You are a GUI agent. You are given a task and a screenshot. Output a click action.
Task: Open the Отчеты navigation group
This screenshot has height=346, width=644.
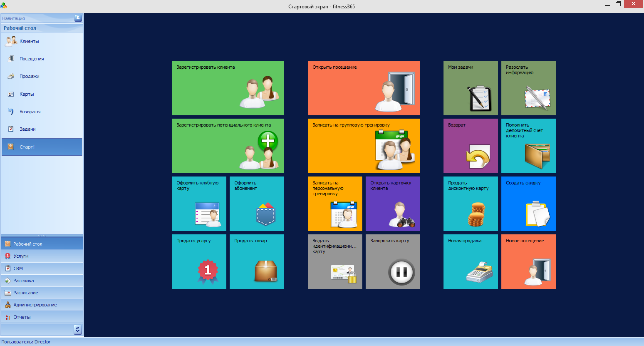42,317
